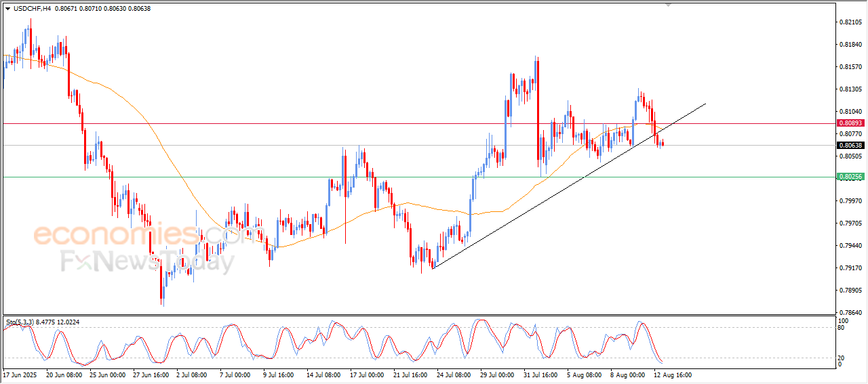Viewport: 868px width, 384px height.
Task: Click the 29 Jul 00:00 date label
Action: pyautogui.click(x=498, y=374)
